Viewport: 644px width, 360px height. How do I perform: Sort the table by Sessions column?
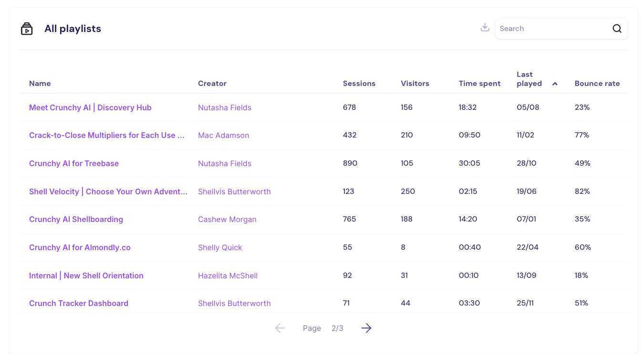[x=359, y=83]
